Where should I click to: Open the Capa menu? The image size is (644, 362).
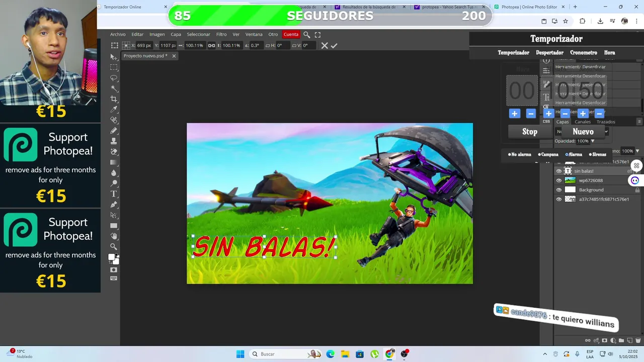[x=176, y=35]
